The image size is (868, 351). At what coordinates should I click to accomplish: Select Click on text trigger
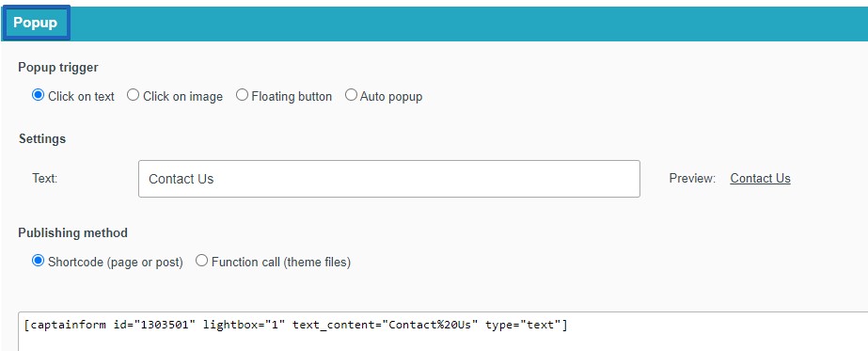[38, 95]
